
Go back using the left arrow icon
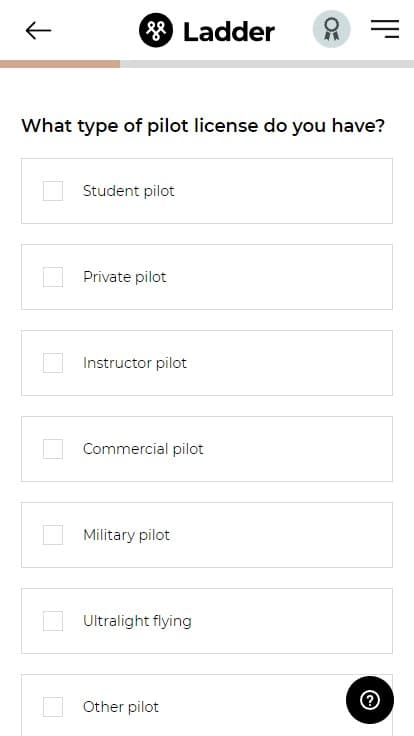(x=38, y=31)
